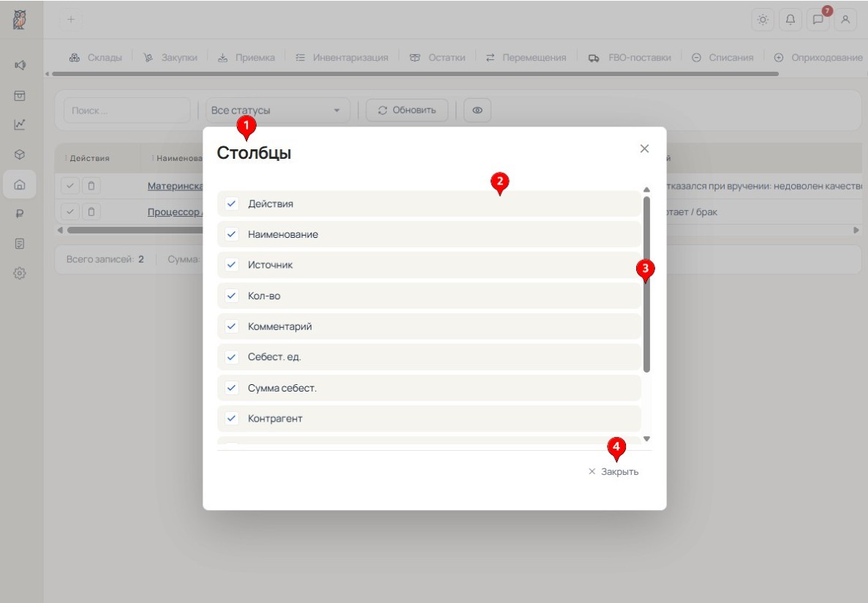Switch to the Инвентаризация tab

coord(341,58)
